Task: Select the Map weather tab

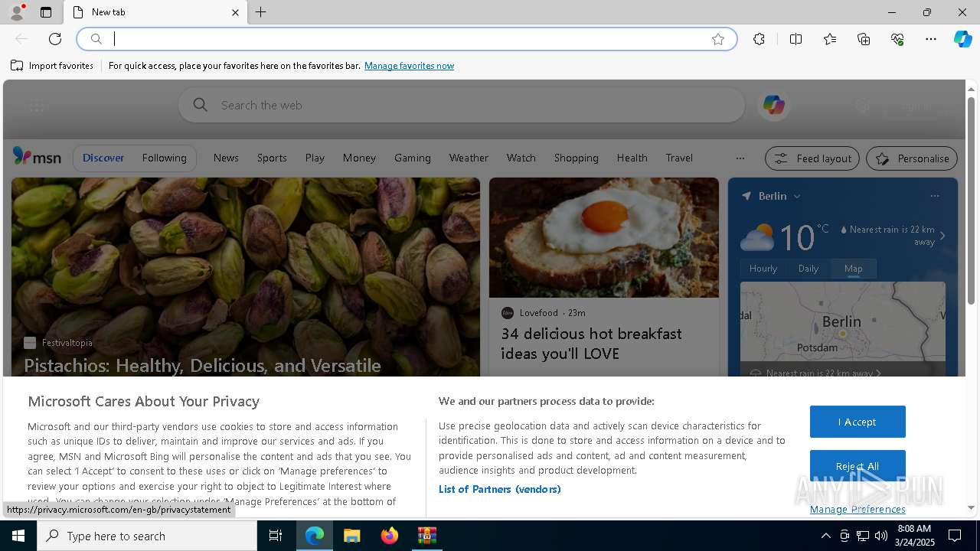Action: click(853, 268)
